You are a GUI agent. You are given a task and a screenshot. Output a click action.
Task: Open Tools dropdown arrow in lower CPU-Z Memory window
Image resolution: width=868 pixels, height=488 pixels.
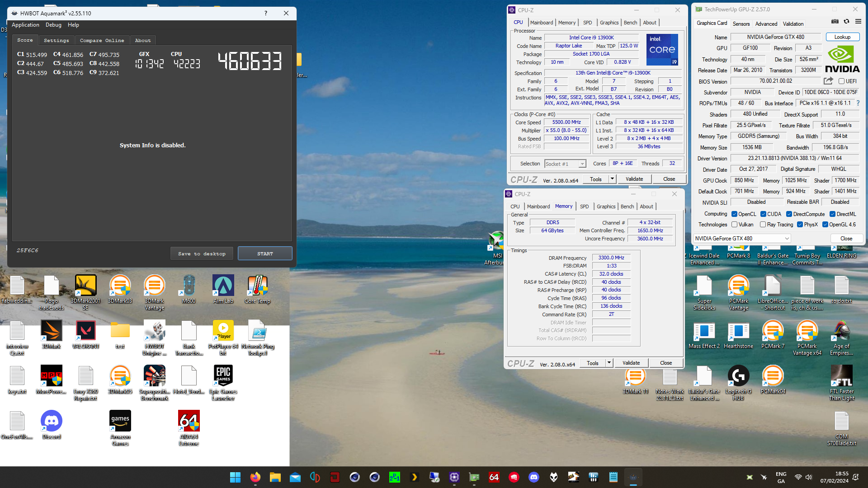tap(609, 363)
